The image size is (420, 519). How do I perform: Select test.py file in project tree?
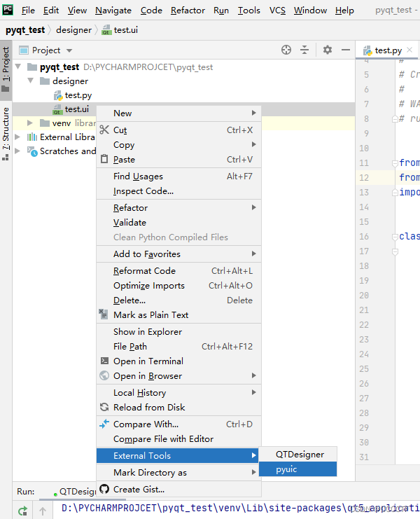tap(78, 95)
